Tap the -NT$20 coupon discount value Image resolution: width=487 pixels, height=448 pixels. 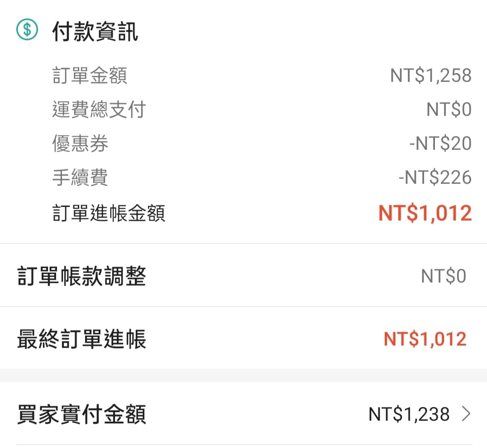tap(440, 143)
